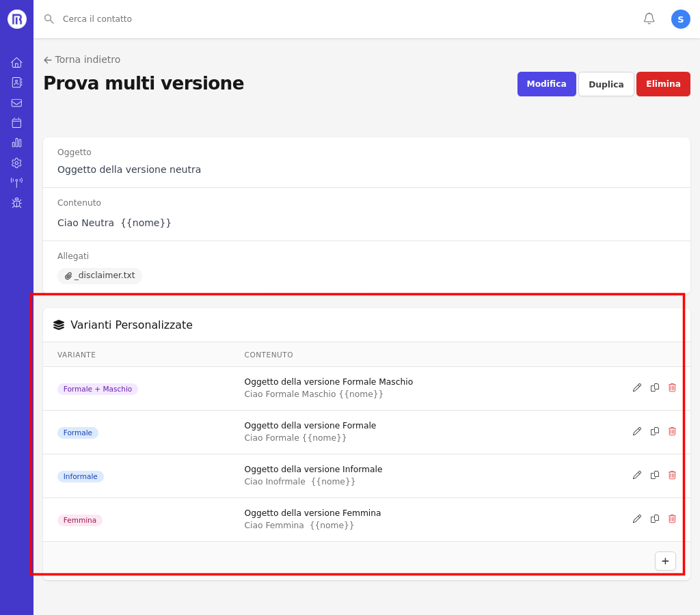Open the bug report sidebar icon
The height and width of the screenshot is (615, 700).
pyautogui.click(x=16, y=203)
